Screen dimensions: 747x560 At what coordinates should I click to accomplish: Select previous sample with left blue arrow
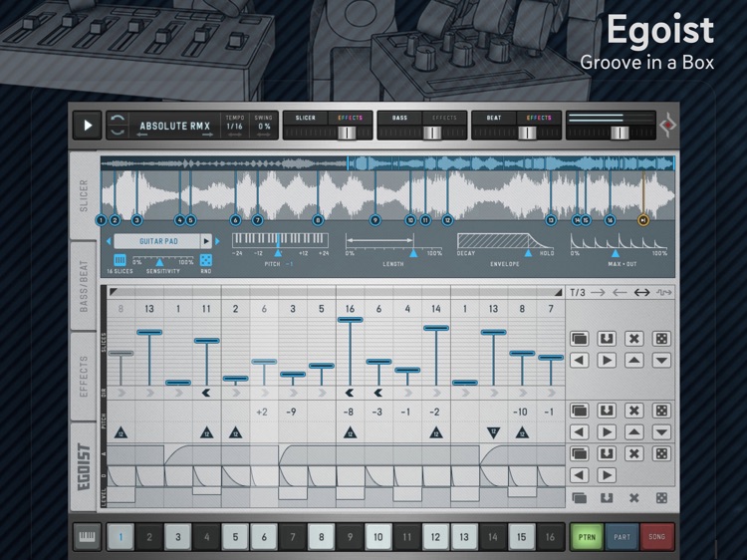[109, 241]
